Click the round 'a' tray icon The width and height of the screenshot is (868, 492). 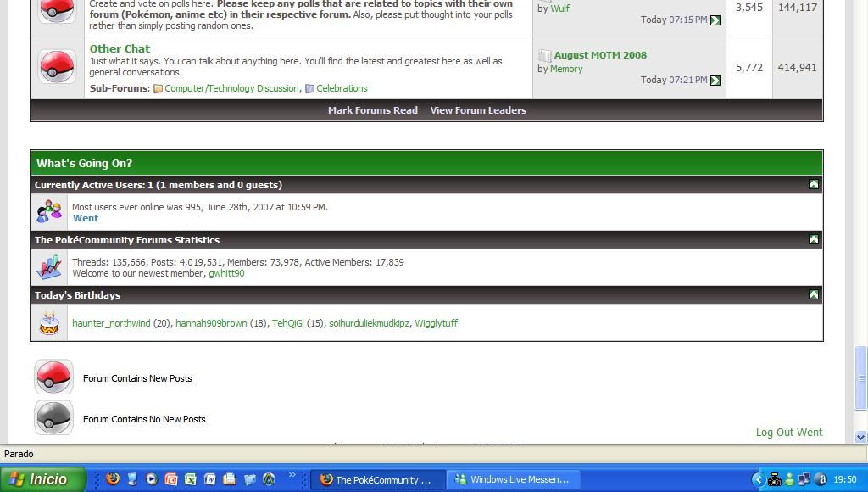click(x=821, y=479)
